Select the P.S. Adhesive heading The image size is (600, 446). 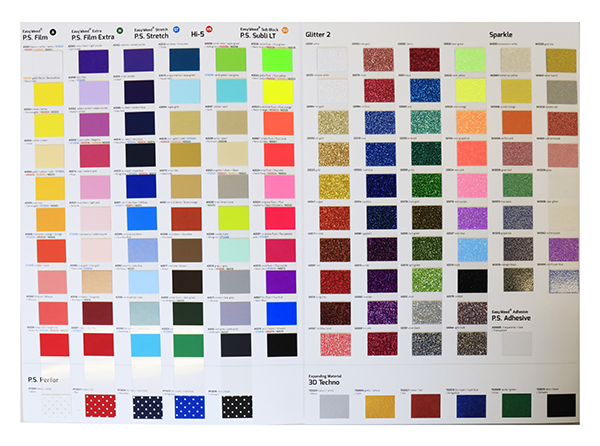[511, 318]
